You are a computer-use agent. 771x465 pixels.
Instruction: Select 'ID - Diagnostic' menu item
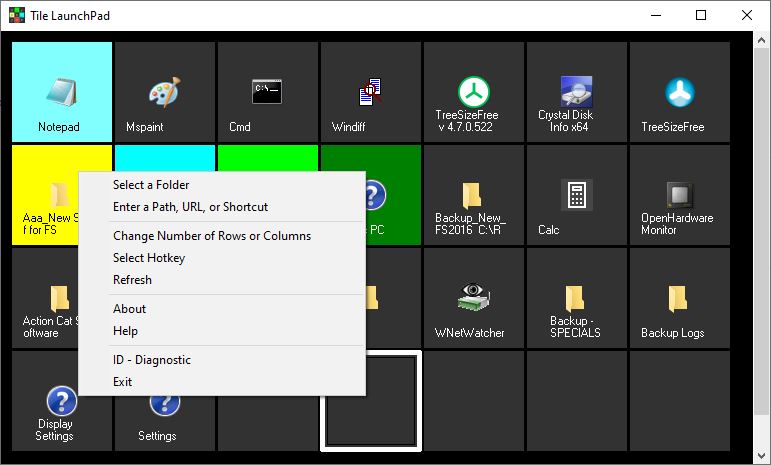click(152, 360)
